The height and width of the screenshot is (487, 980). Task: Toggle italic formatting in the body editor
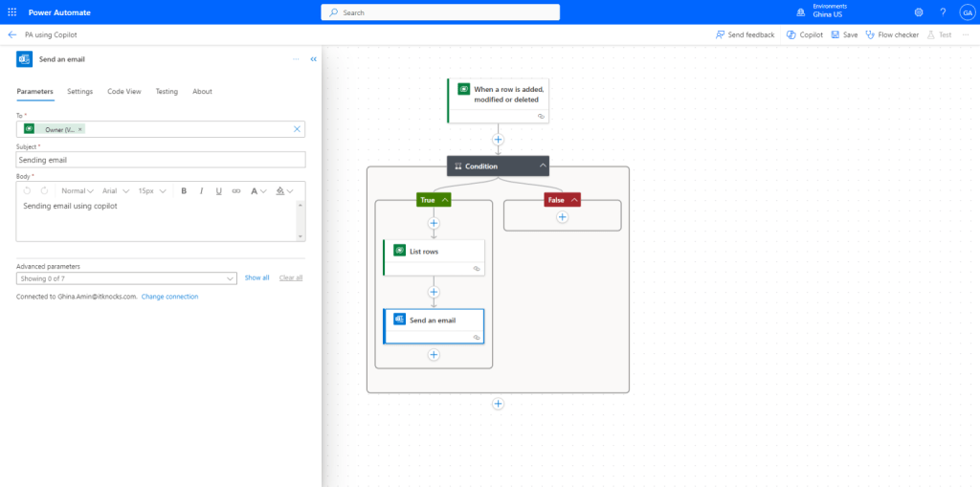click(x=201, y=191)
